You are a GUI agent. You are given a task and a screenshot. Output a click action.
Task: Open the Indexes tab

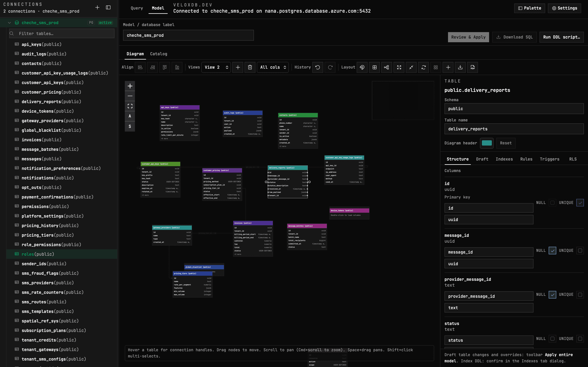(504, 159)
